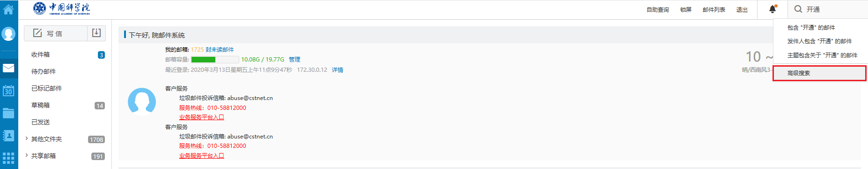This screenshot has width=868, height=169.
Task: Open the file folder icon in sidebar
Action: click(x=8, y=113)
